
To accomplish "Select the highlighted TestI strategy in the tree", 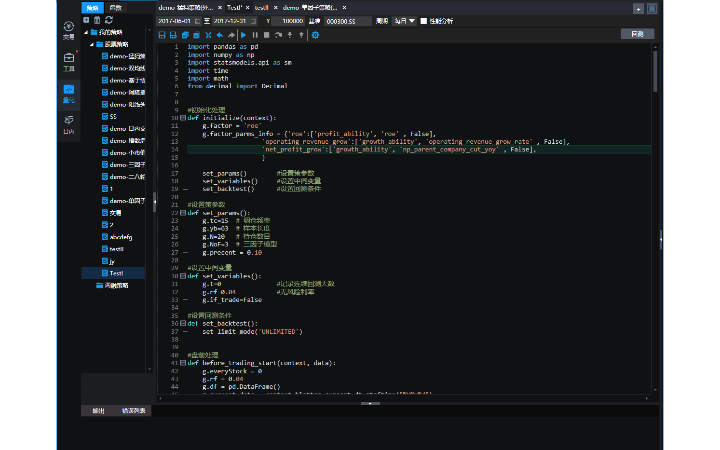I will tap(113, 273).
